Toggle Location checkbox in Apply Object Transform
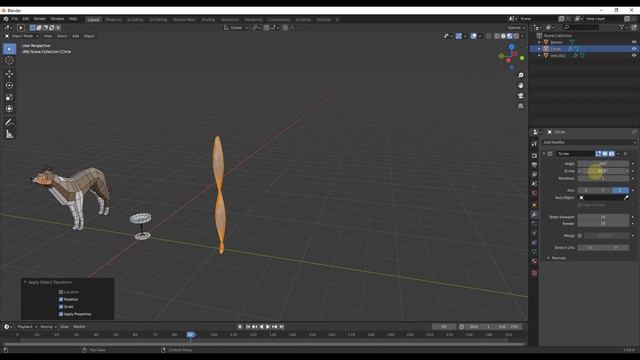Screen dimensions: 640x360 click(61, 292)
